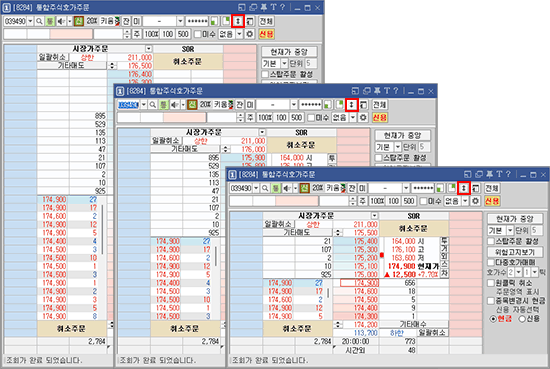Click the duplicate window icon in front title bar

[x=479, y=174]
